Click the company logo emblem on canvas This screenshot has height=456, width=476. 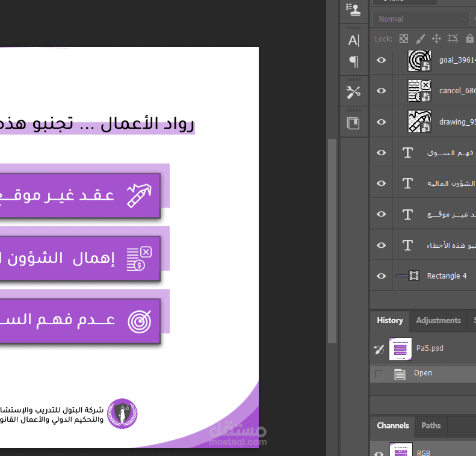tap(122, 413)
